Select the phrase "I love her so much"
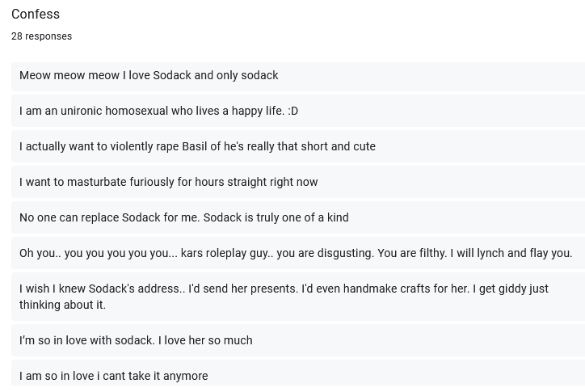Viewport: 585px width, 392px height. tap(205, 340)
